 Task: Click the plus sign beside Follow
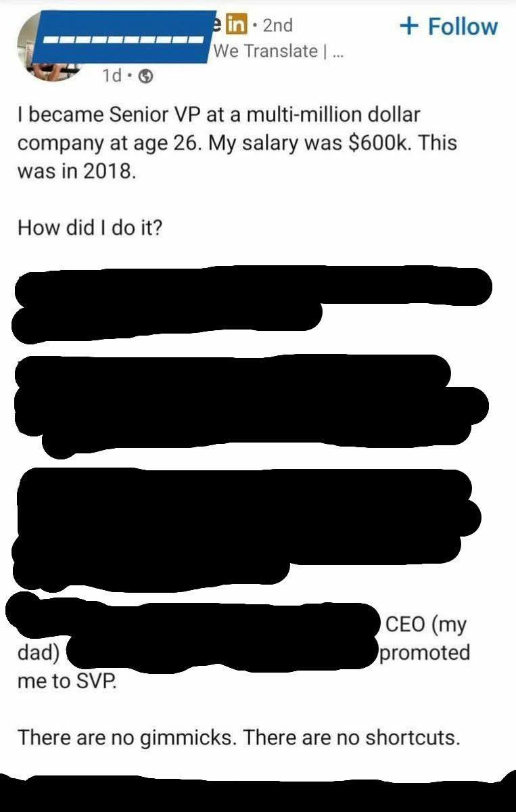pos(409,26)
